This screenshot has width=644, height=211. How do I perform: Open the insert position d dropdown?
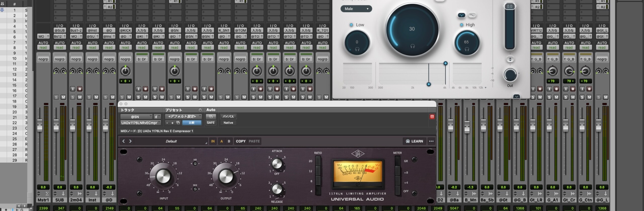pos(157,117)
